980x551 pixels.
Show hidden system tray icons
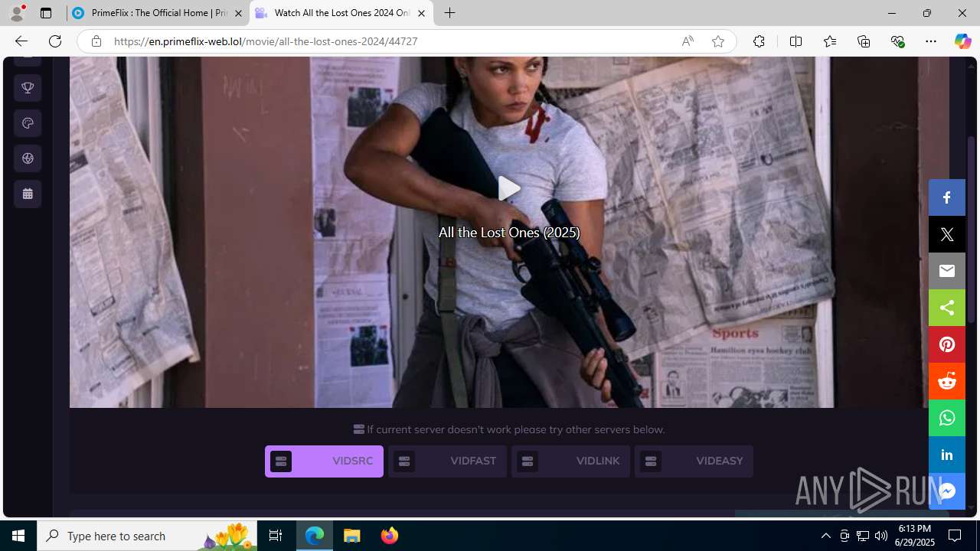click(x=825, y=536)
